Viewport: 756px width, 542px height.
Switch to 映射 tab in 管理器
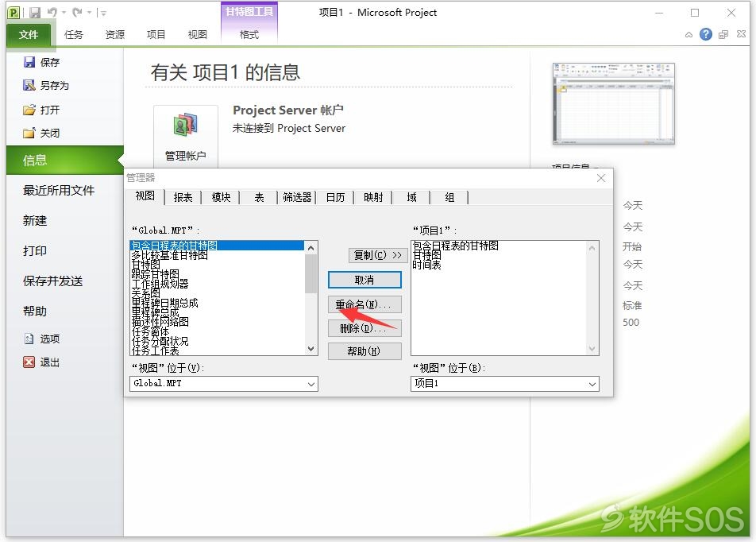[x=374, y=197]
